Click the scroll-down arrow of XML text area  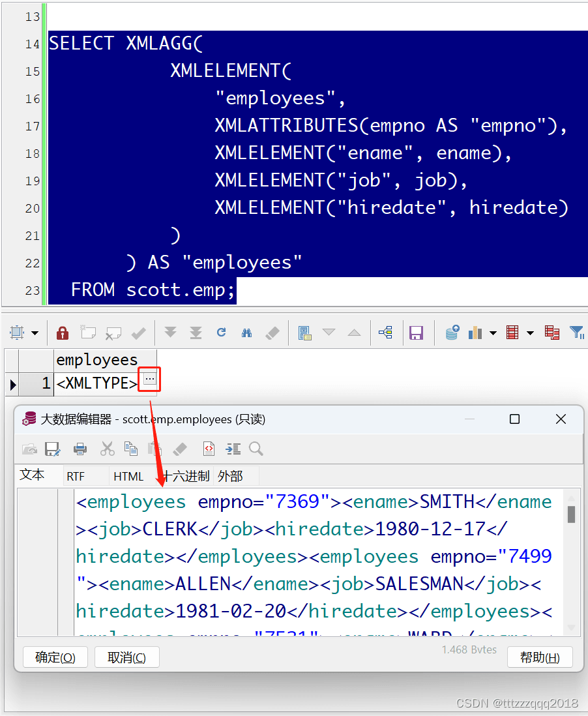click(x=571, y=627)
